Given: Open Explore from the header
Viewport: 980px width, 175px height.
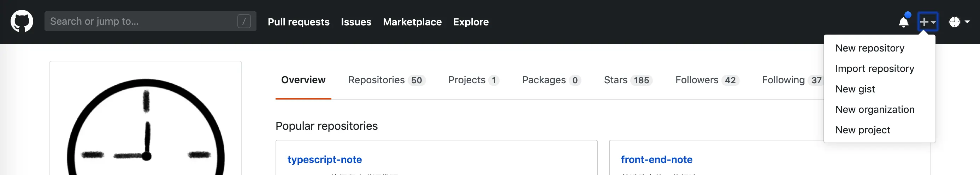Looking at the screenshot, I should 471,22.
